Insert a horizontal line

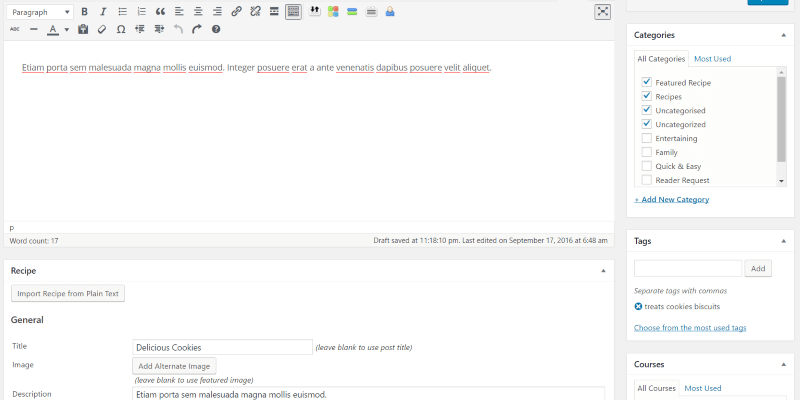pos(34,30)
